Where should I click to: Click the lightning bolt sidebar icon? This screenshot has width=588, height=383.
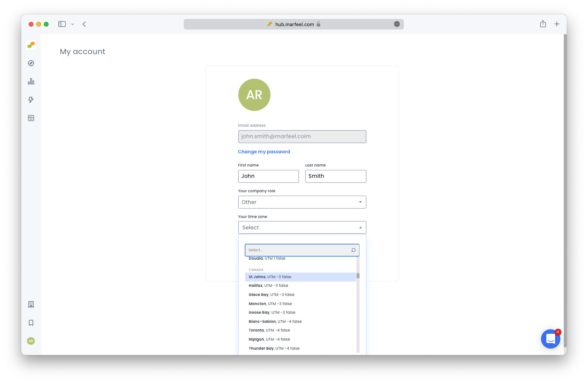tap(31, 100)
